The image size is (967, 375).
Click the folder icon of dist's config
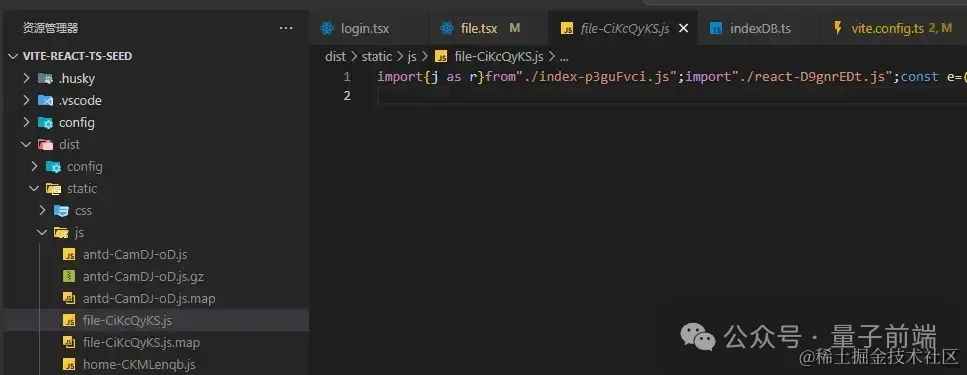[x=53, y=167]
